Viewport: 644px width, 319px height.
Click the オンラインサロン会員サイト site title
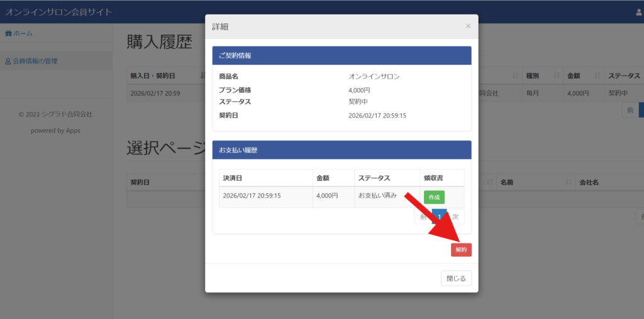tap(59, 13)
